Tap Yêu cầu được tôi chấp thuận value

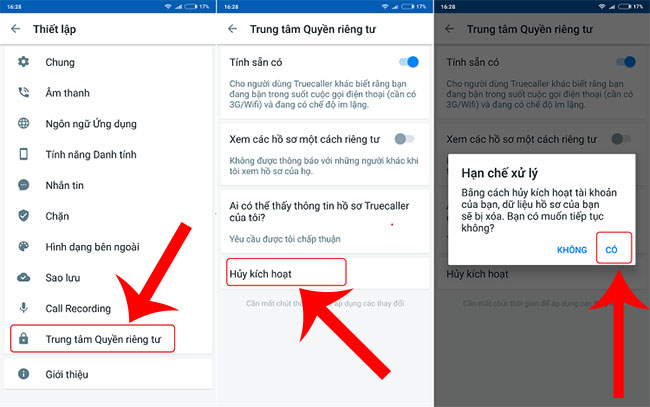285,239
